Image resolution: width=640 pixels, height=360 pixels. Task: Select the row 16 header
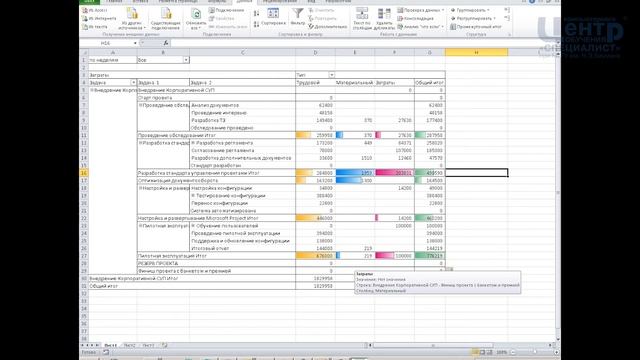pos(84,173)
